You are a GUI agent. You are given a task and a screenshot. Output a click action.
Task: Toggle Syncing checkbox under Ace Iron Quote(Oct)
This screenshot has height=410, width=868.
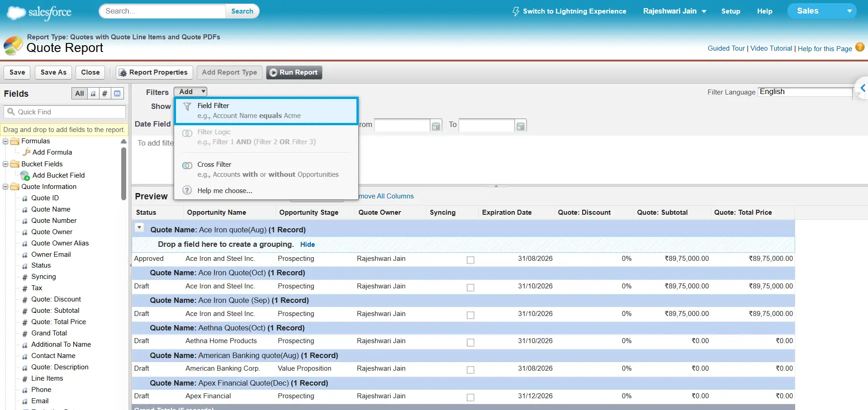[x=470, y=287]
